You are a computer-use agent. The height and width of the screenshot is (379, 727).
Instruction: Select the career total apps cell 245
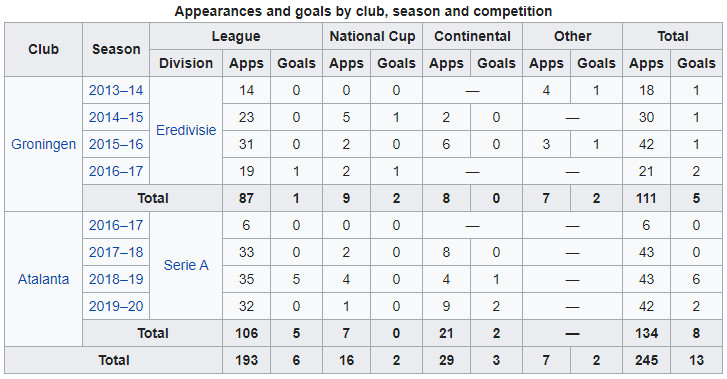pos(646,360)
